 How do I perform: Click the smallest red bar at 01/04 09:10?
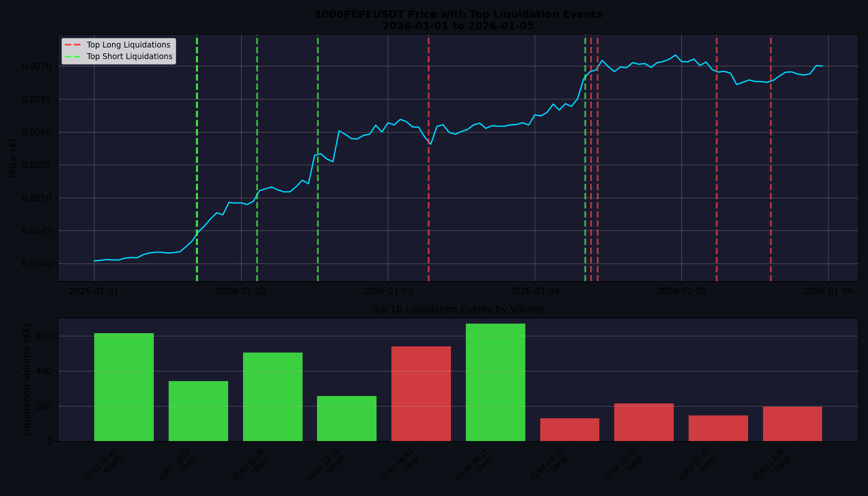click(569, 430)
